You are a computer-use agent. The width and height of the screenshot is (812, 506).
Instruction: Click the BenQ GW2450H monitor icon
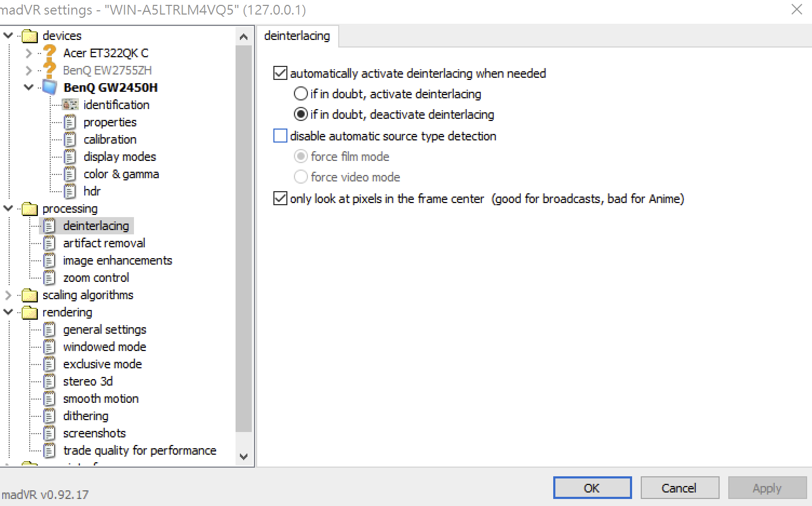(x=50, y=87)
